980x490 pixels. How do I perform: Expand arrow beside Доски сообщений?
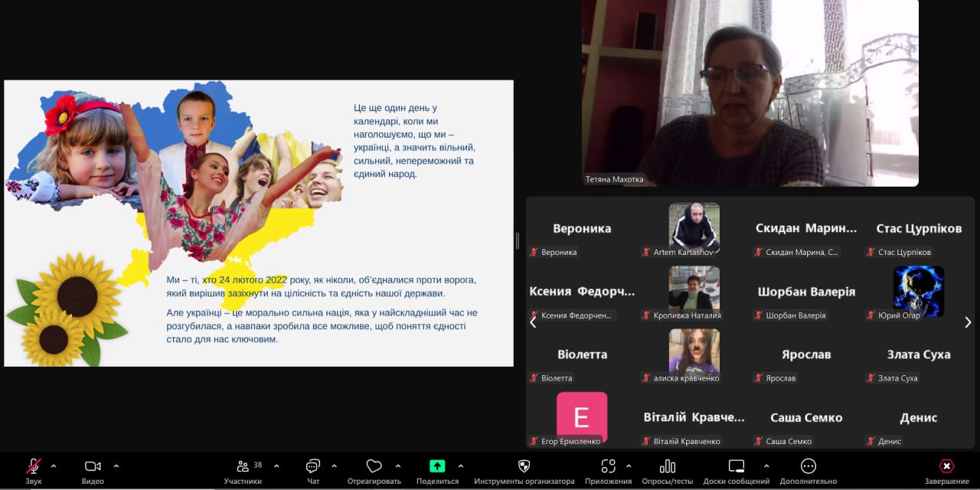(x=766, y=465)
